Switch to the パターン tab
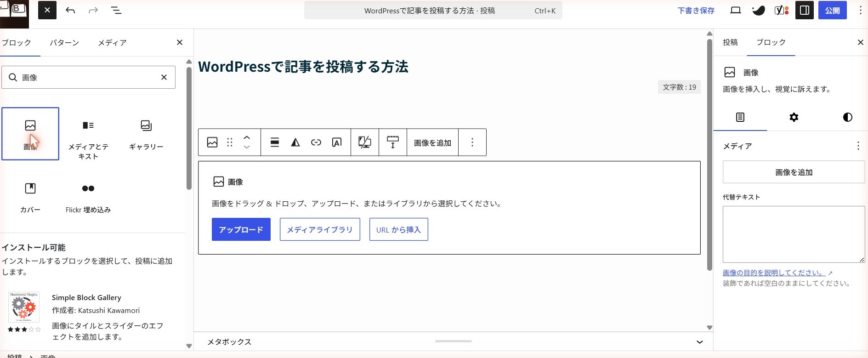 (x=64, y=43)
